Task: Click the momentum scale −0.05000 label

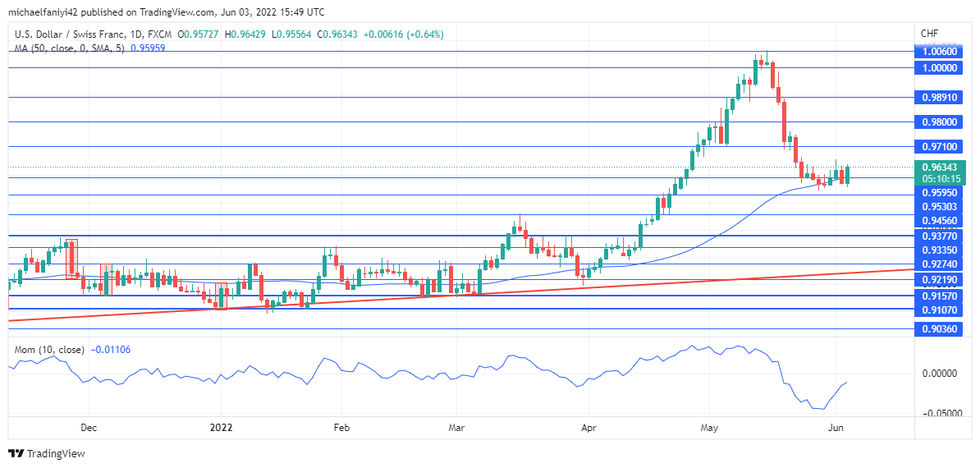Action: [941, 413]
